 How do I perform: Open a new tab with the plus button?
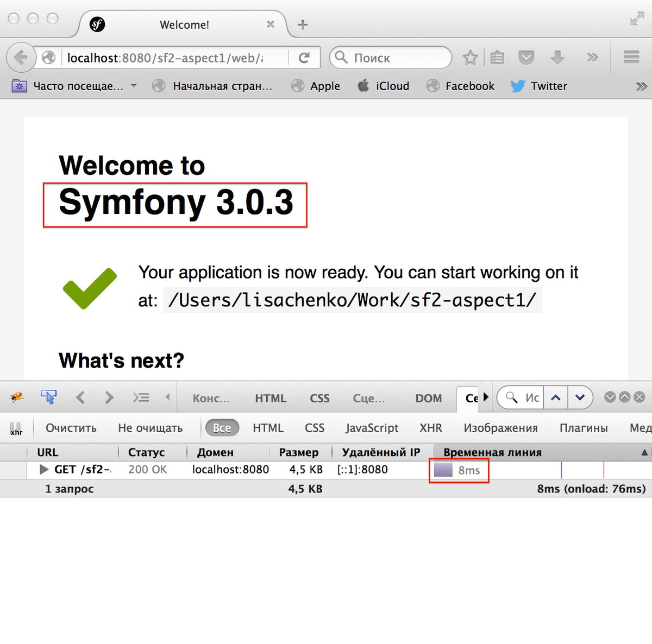click(303, 24)
